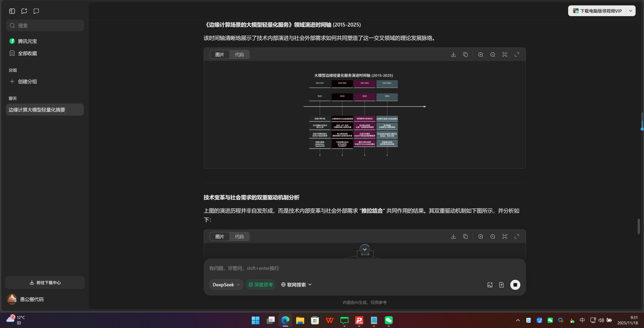This screenshot has width=644, height=328.
Task: Expand the collapsed content below
Action: click(x=364, y=249)
